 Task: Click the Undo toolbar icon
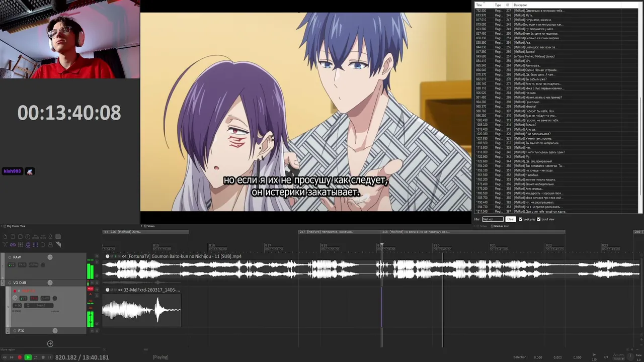point(35,237)
